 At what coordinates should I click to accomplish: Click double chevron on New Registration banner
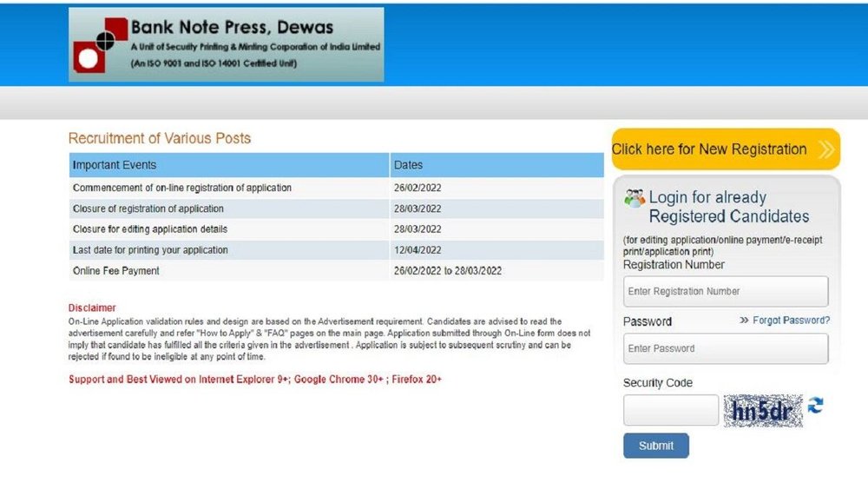825,149
